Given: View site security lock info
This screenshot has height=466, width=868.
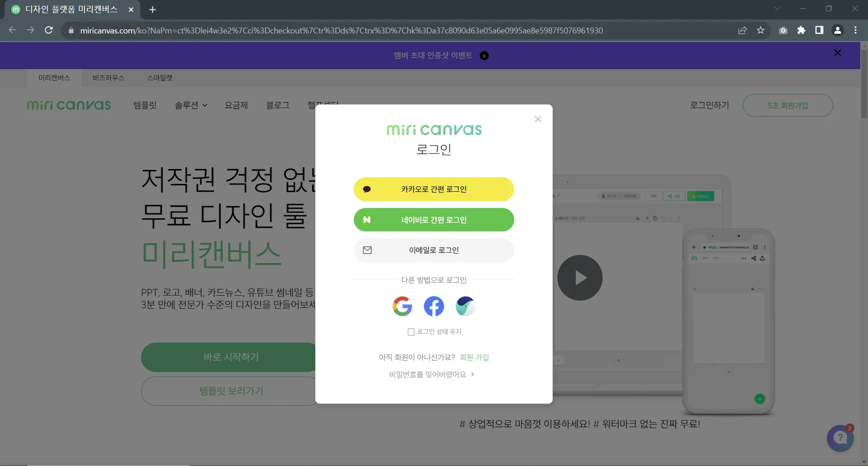Looking at the screenshot, I should pyautogui.click(x=71, y=30).
